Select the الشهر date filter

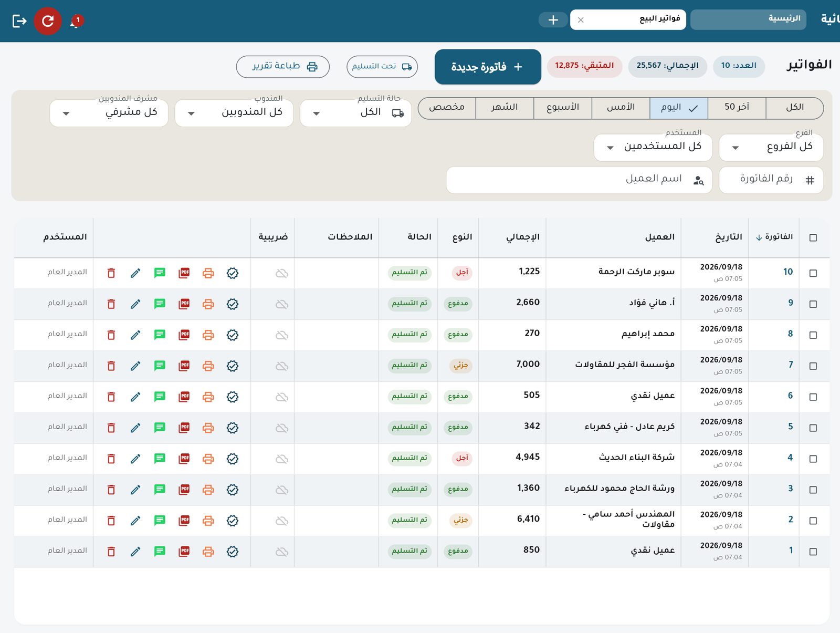(x=505, y=108)
